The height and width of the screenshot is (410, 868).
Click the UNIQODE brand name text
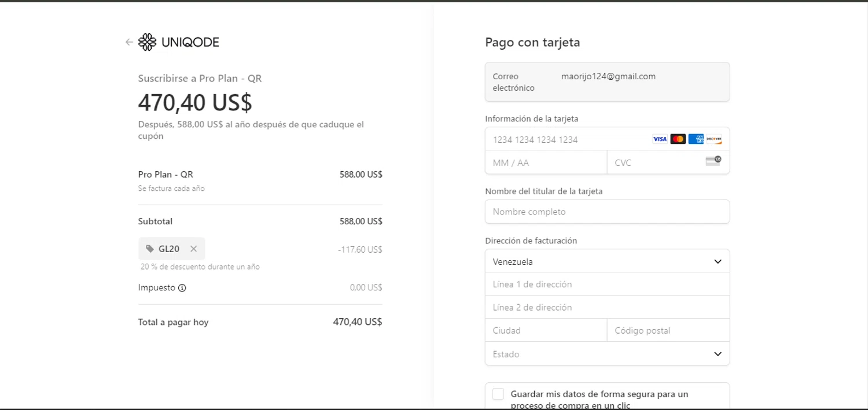[x=190, y=42]
